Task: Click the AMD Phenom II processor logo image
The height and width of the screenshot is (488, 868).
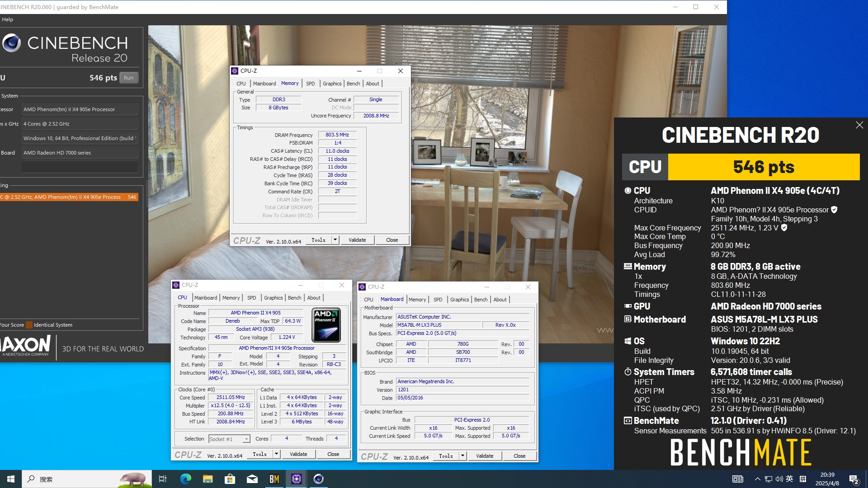Action: click(x=326, y=325)
